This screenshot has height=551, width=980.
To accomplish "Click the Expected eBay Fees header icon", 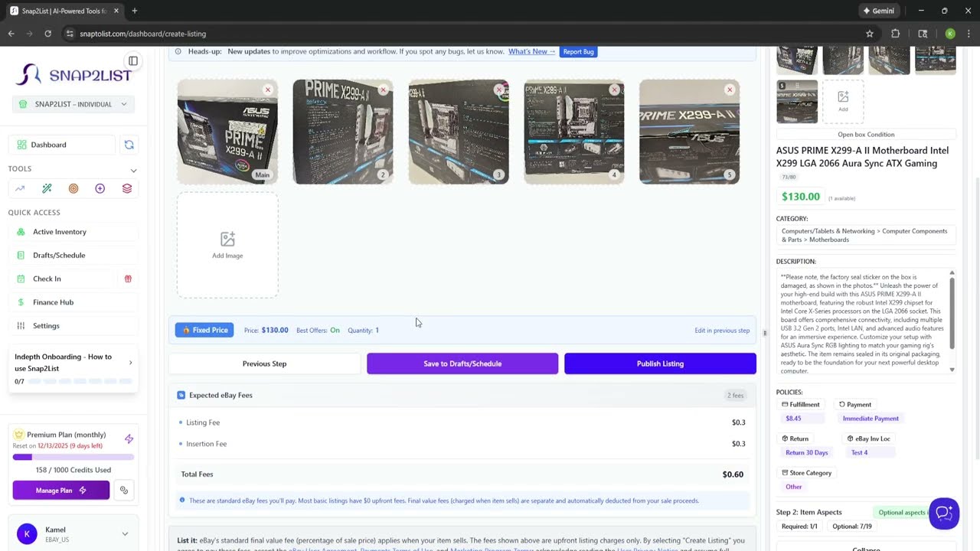I will coord(181,395).
